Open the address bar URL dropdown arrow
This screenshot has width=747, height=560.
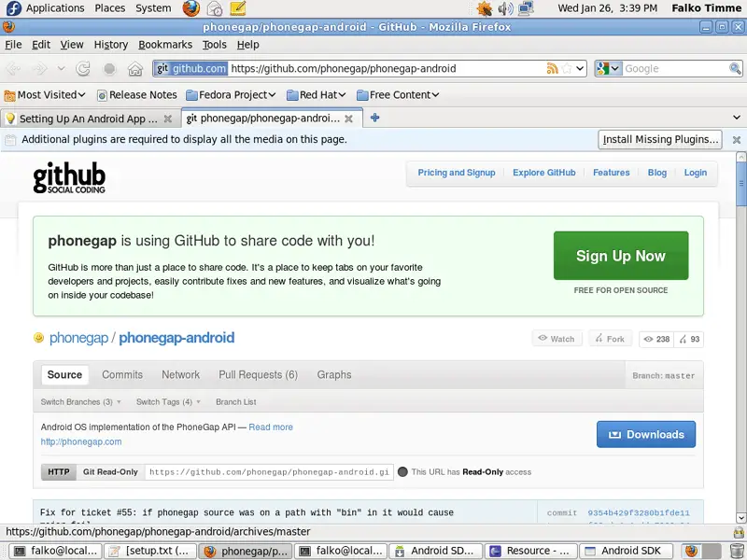(x=580, y=68)
